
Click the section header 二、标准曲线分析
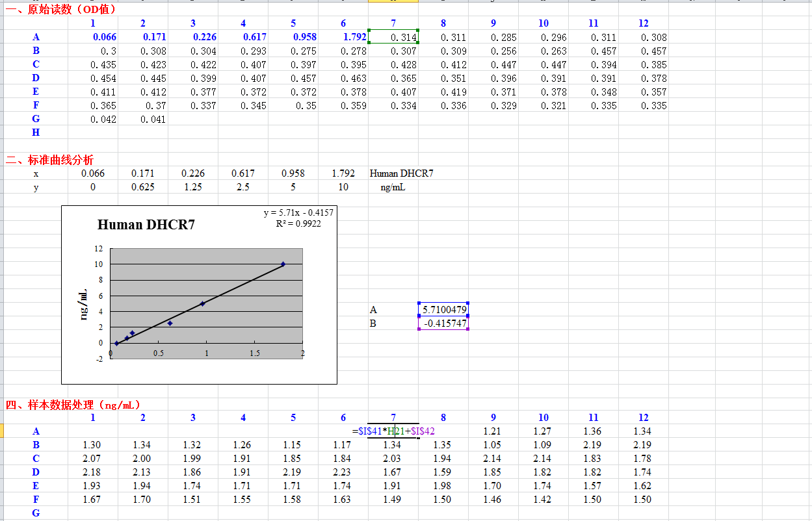[x=50, y=160]
